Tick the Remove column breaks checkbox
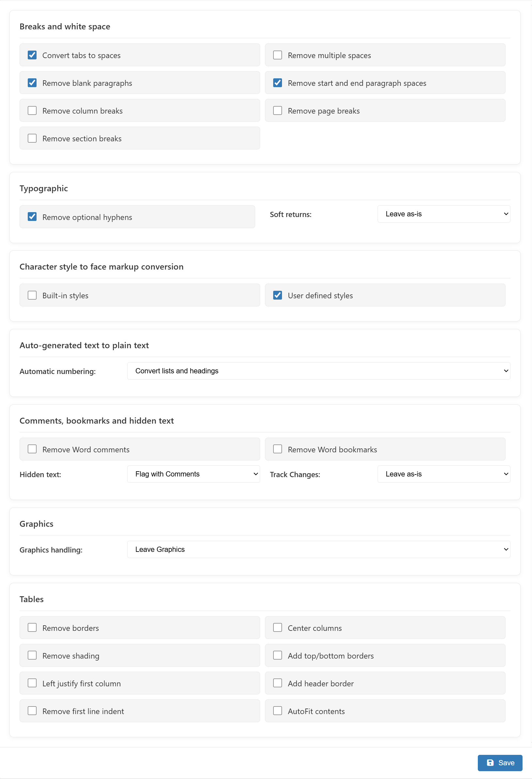 point(32,111)
